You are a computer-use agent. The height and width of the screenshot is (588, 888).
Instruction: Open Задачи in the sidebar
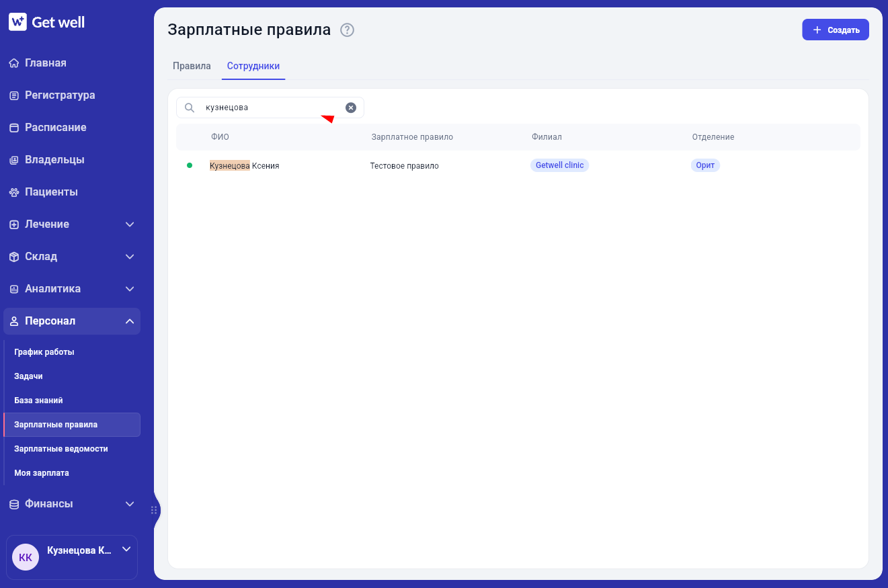click(28, 376)
